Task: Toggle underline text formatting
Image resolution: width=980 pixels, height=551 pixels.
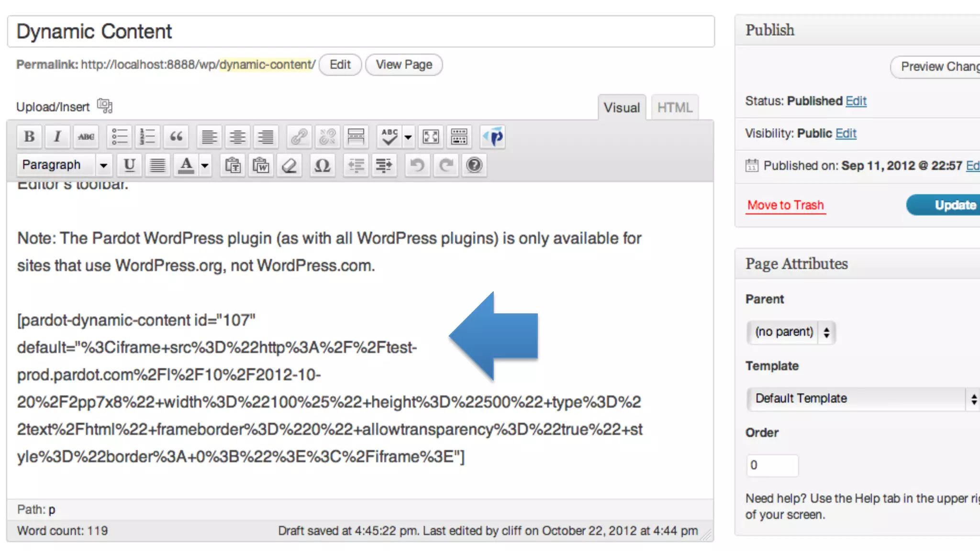Action: point(129,166)
